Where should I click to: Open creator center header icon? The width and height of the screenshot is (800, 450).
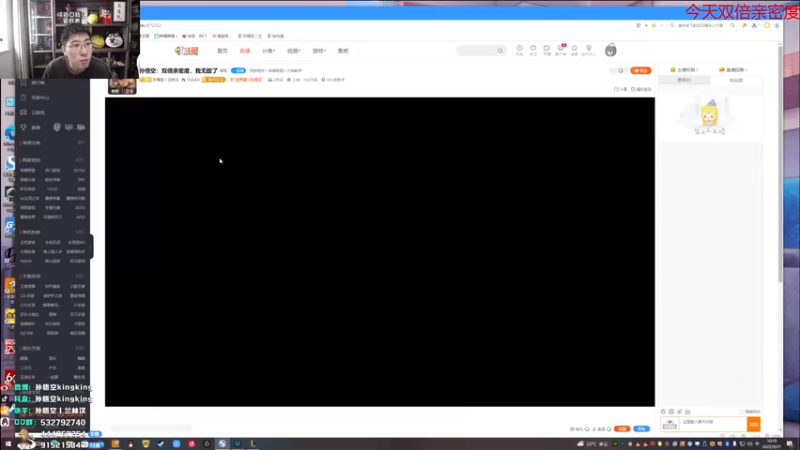pyautogui.click(x=589, y=50)
